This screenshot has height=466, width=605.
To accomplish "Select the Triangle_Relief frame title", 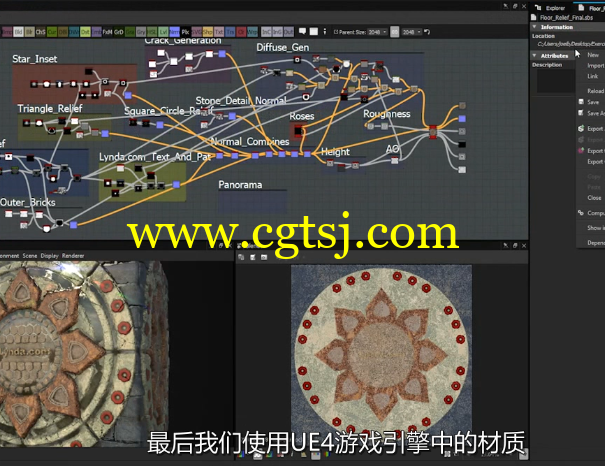I will coord(50,109).
